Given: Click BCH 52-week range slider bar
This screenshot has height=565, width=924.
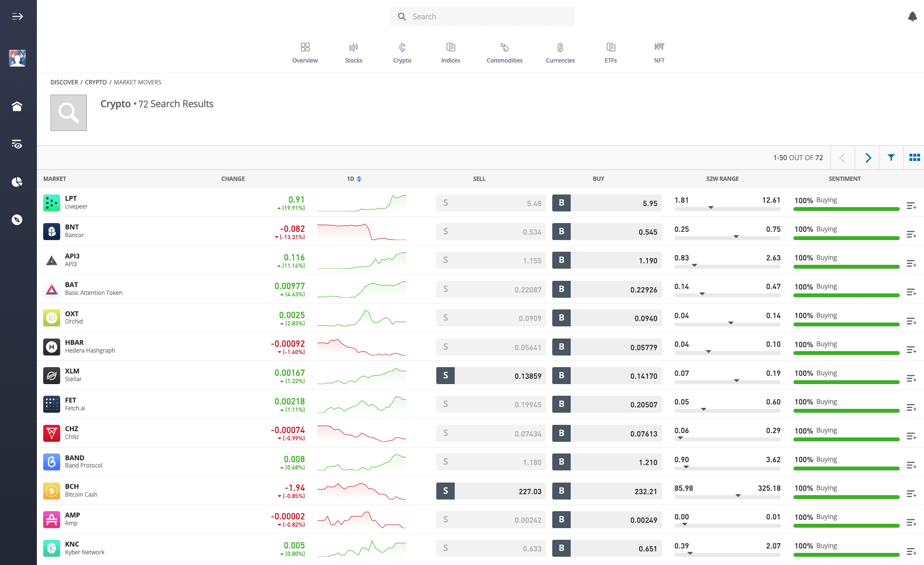Looking at the screenshot, I should [727, 497].
